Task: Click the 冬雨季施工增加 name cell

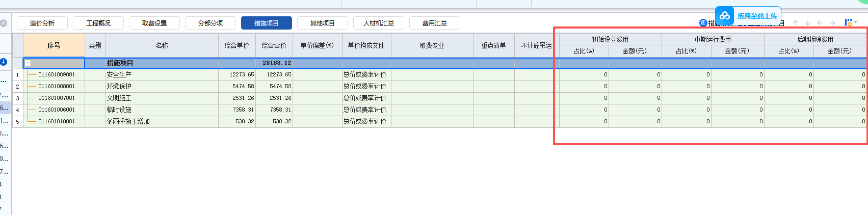Action: pos(162,121)
